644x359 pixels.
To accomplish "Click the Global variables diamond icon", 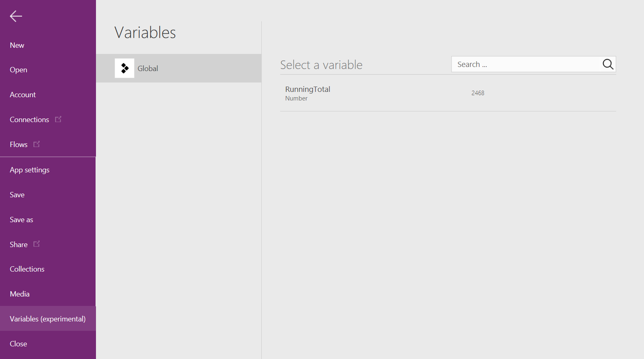I will click(x=125, y=68).
